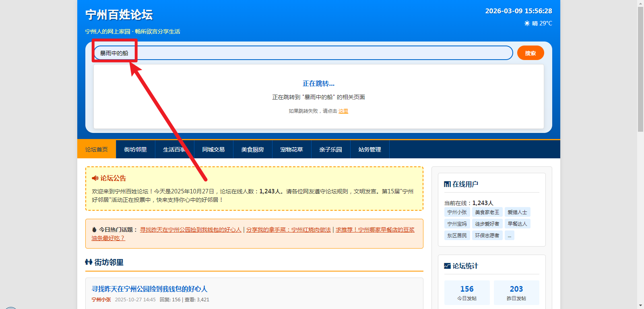644x309 pixels.
Task: Click post author 宁州小张
Action: click(101, 300)
